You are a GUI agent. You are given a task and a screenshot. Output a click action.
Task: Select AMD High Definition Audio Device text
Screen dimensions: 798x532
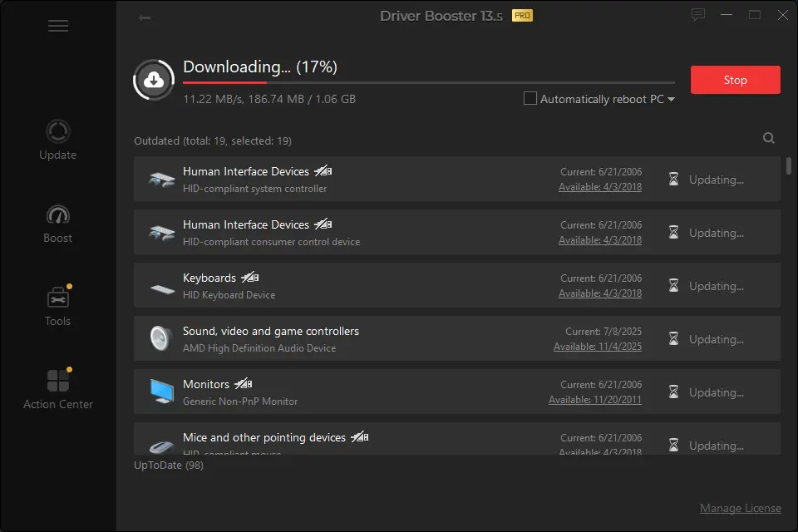(259, 348)
